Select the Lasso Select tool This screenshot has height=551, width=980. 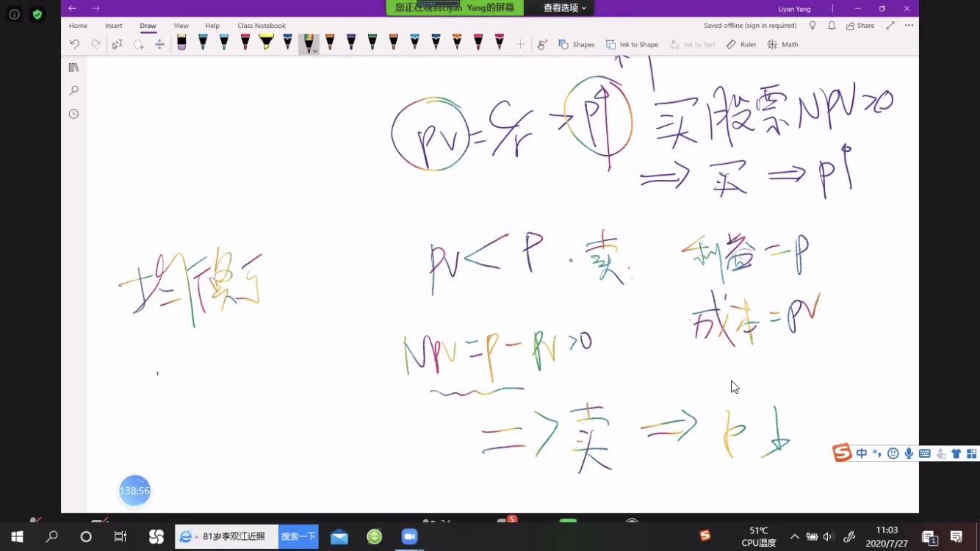click(138, 44)
